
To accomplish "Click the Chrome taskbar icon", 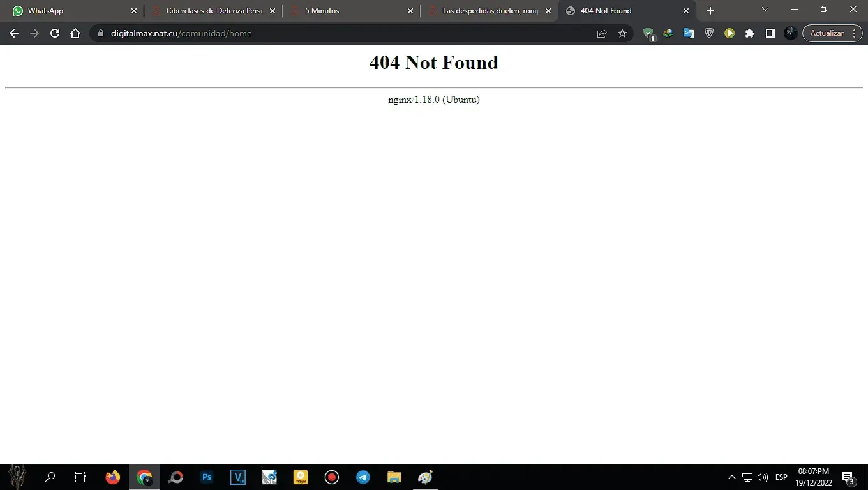I will pos(145,477).
